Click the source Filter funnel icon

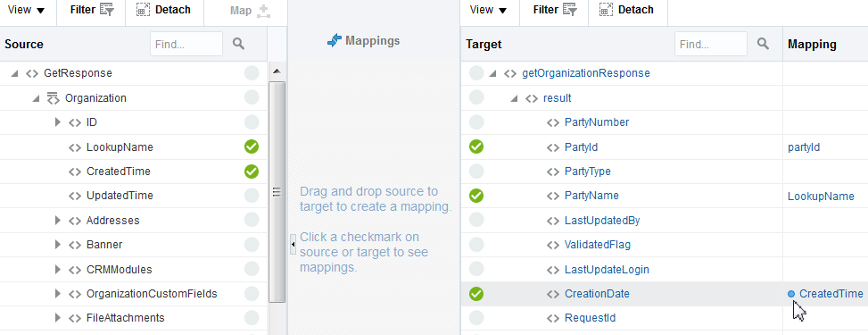(107, 10)
